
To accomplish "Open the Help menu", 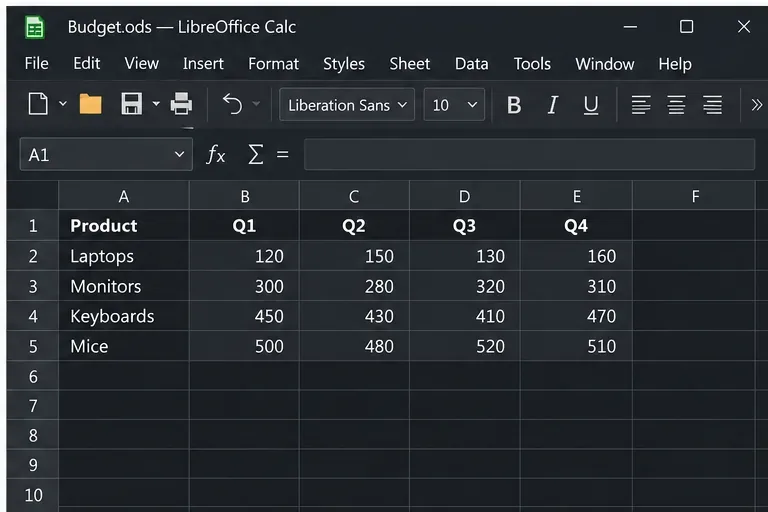I will [675, 64].
